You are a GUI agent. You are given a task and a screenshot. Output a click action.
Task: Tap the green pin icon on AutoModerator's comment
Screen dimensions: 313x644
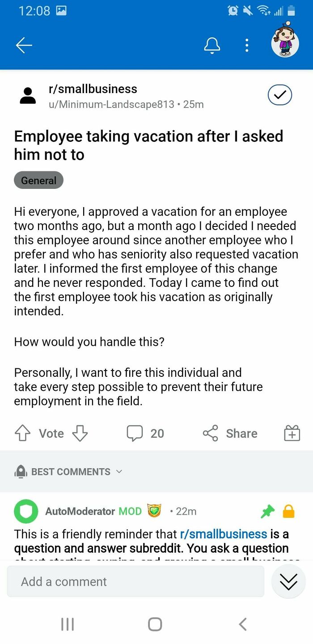pos(267,511)
